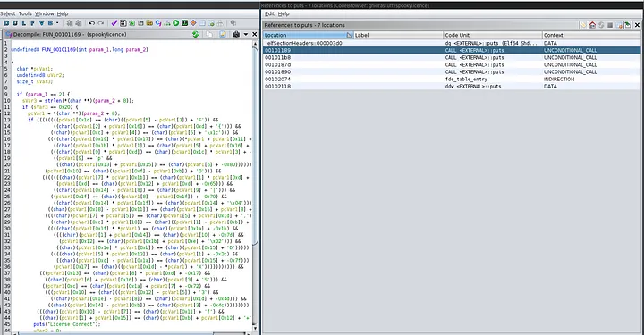Click the Undo arrow in toolbar
The height and width of the screenshot is (335, 644).
coord(91,23)
